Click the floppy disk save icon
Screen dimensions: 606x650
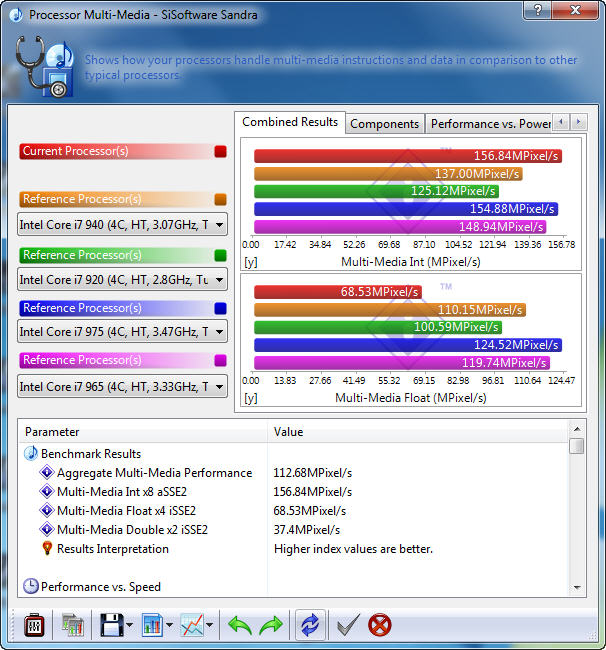112,625
